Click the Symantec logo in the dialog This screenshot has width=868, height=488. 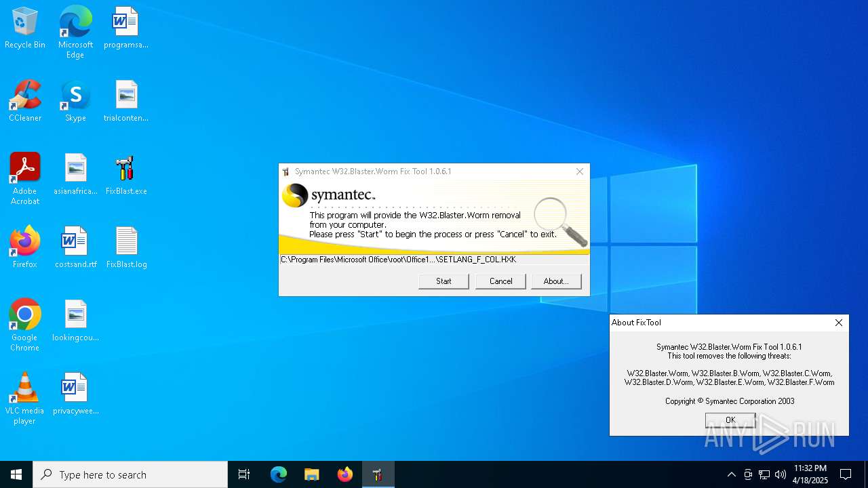pyautogui.click(x=329, y=196)
